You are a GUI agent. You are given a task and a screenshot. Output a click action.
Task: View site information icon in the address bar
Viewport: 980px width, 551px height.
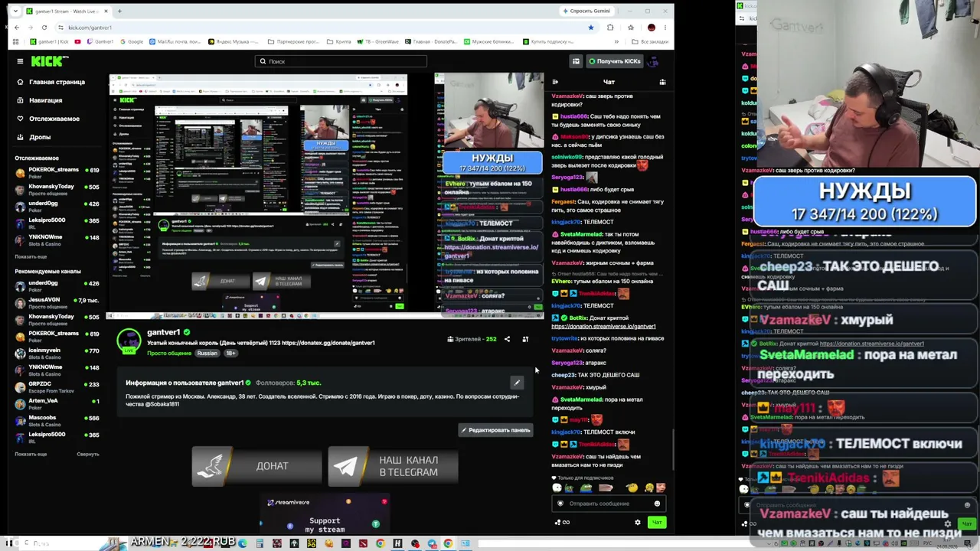tap(60, 28)
